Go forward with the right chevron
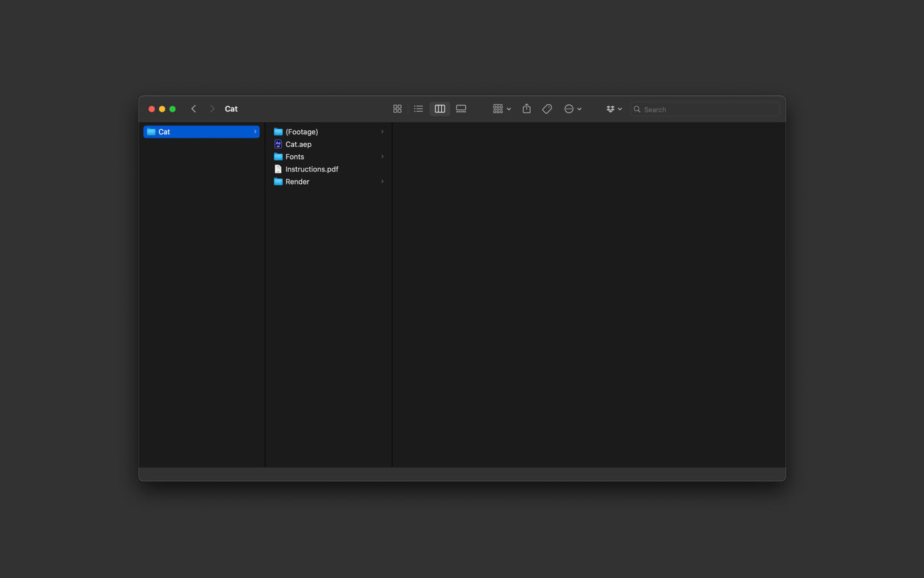Viewport: 924px width, 578px height. (x=212, y=109)
